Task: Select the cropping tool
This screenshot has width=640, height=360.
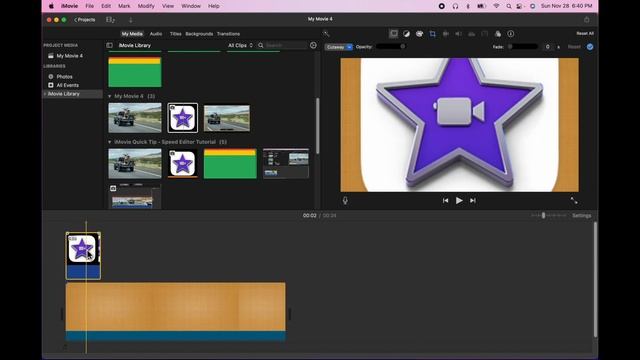Action: [x=433, y=34]
